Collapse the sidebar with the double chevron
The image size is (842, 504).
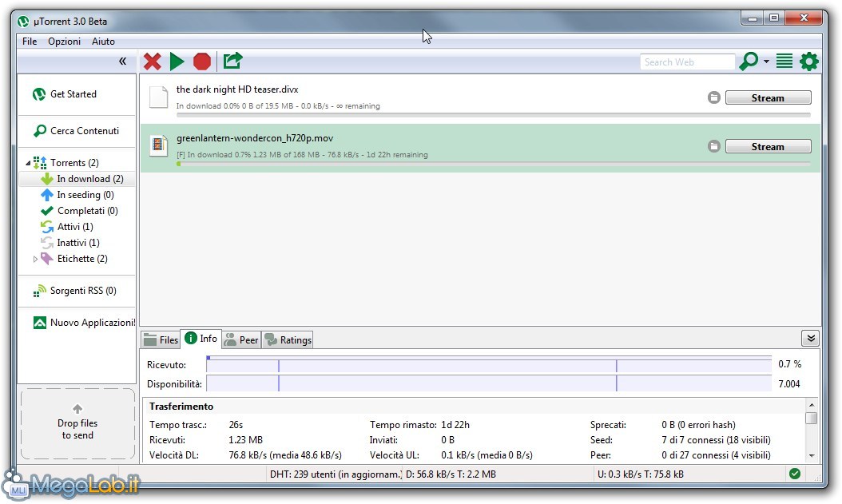tap(122, 62)
